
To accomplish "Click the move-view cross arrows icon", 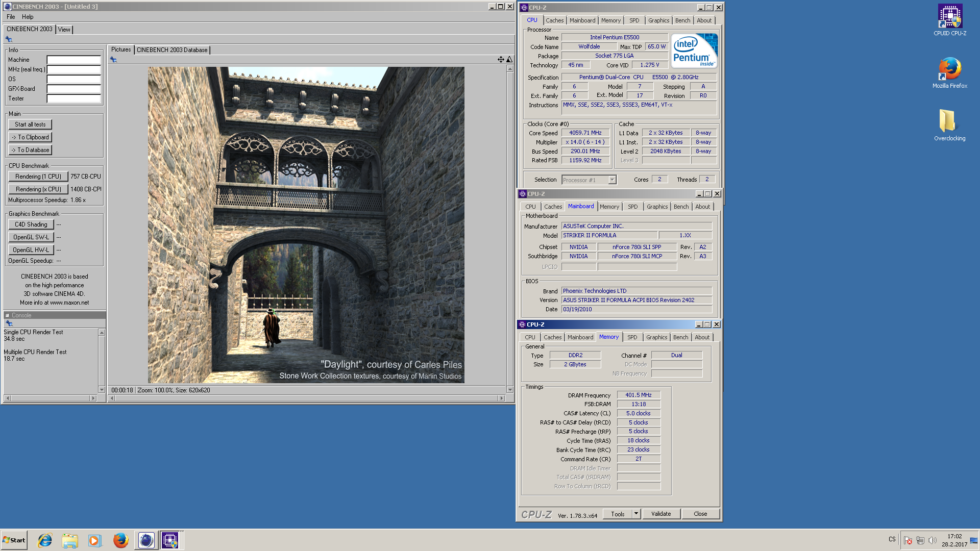I will tap(501, 60).
